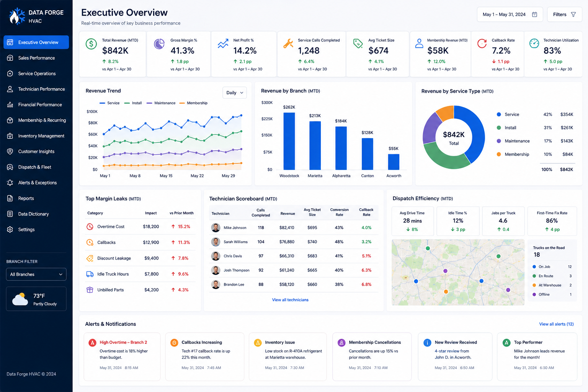Toggle Service series in Revenue Trend legend
588x392 pixels.
click(x=109, y=103)
